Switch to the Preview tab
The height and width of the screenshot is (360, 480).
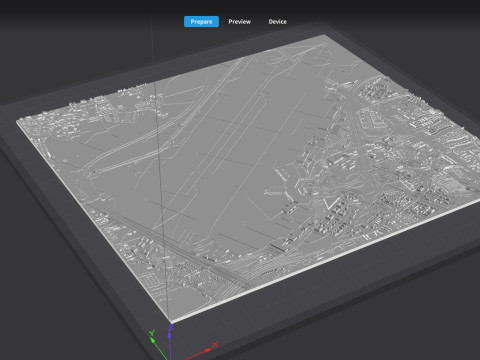click(239, 22)
